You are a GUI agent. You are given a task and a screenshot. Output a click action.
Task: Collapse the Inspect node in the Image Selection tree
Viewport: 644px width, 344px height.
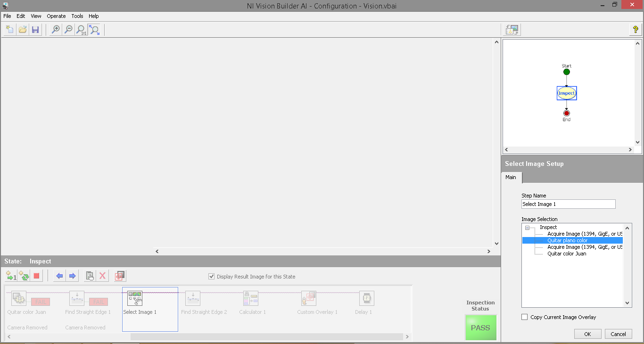[x=527, y=228]
